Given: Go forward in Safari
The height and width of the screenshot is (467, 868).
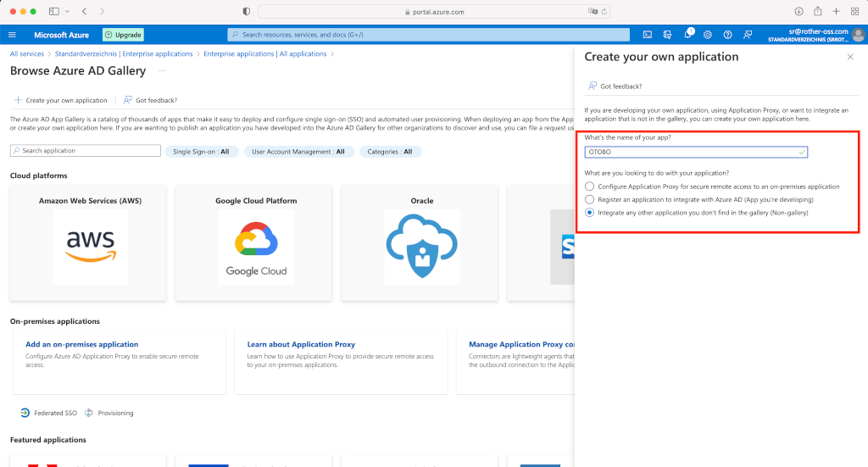Looking at the screenshot, I should pyautogui.click(x=102, y=11).
